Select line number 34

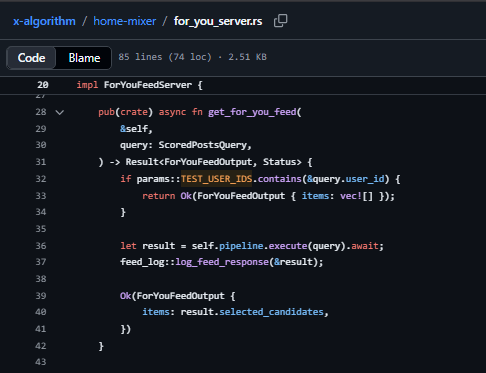pyautogui.click(x=41, y=212)
